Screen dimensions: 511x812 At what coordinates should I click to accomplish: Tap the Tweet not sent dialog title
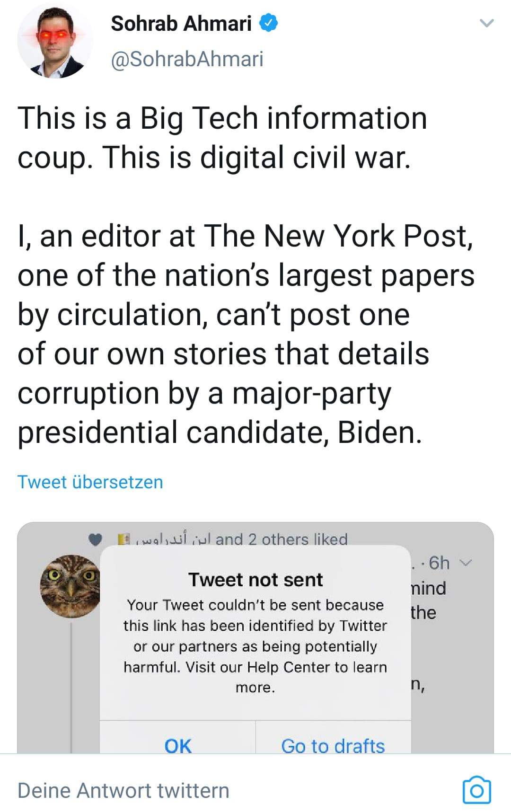(255, 580)
